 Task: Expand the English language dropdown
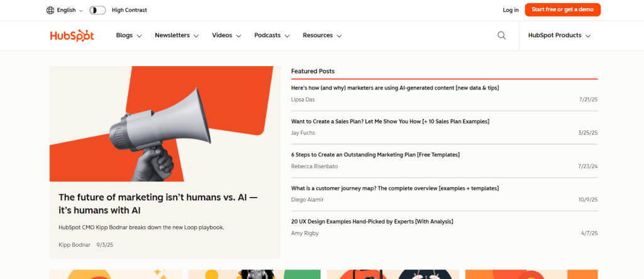coord(69,10)
